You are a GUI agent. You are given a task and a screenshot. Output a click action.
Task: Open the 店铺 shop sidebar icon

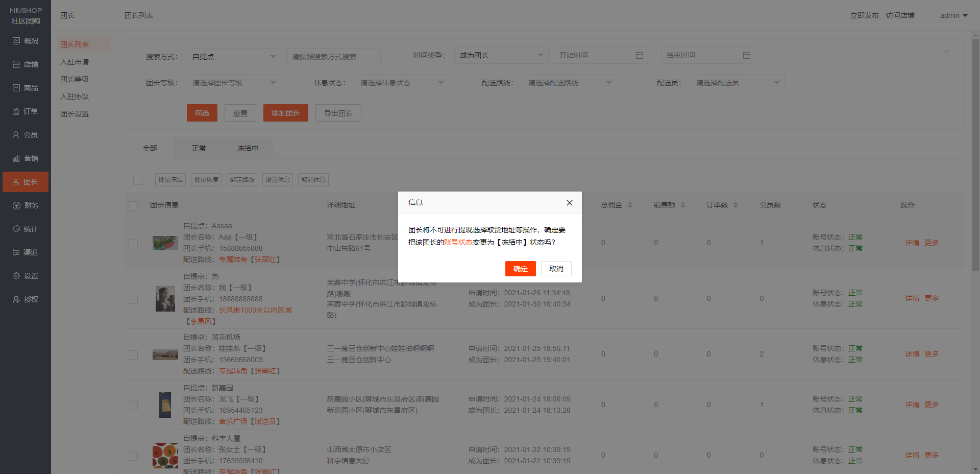coord(16,64)
